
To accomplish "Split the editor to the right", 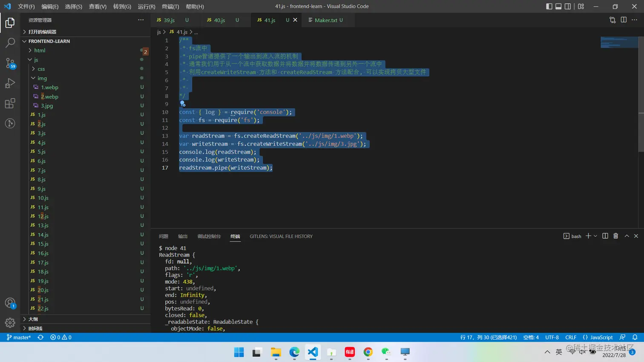I will pos(624,20).
